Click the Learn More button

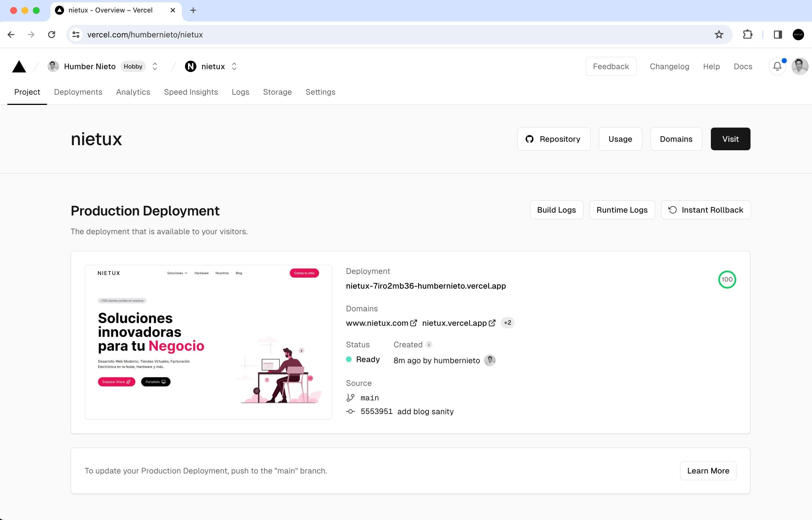pos(708,471)
